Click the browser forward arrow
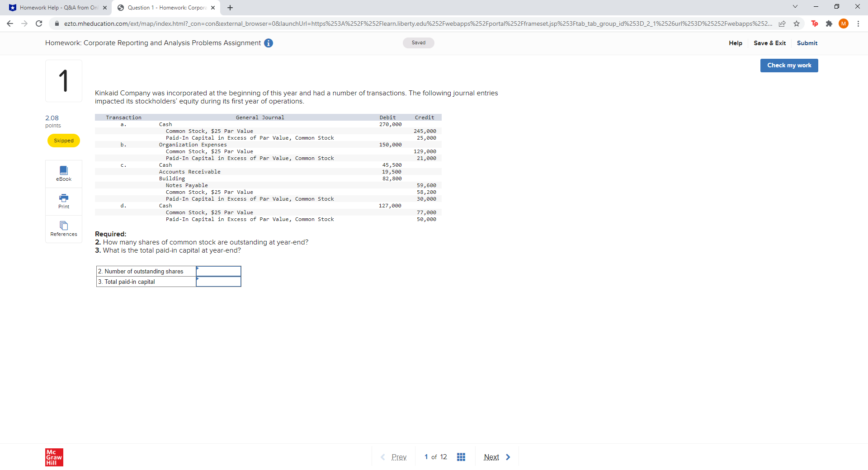 (24, 23)
